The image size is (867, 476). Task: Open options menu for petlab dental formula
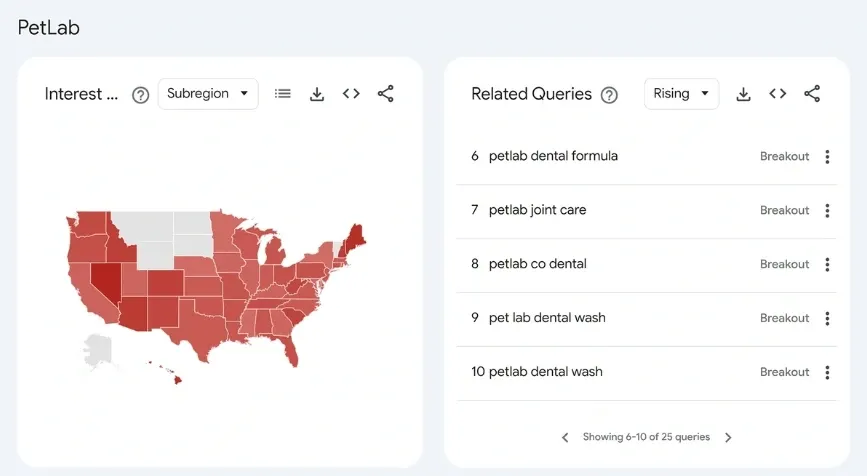(x=827, y=157)
